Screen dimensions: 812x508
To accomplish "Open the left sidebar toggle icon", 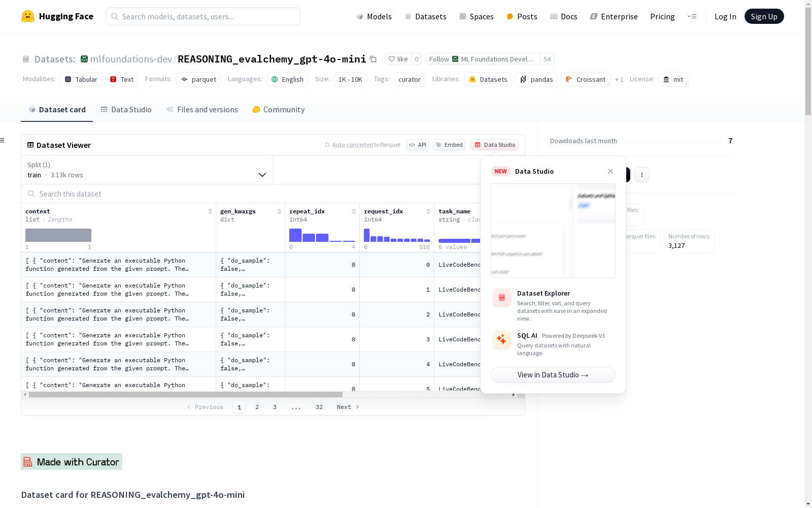I will tap(3, 140).
